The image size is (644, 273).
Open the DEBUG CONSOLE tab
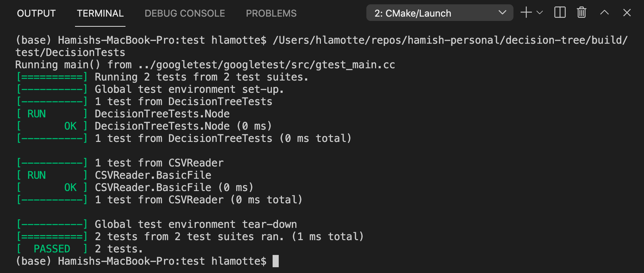(185, 13)
